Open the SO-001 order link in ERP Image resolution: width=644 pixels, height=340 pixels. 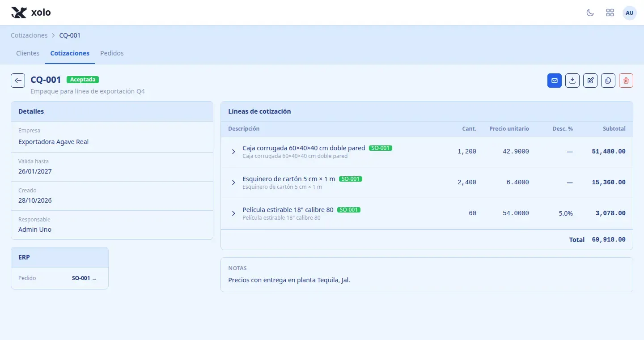[84, 278]
